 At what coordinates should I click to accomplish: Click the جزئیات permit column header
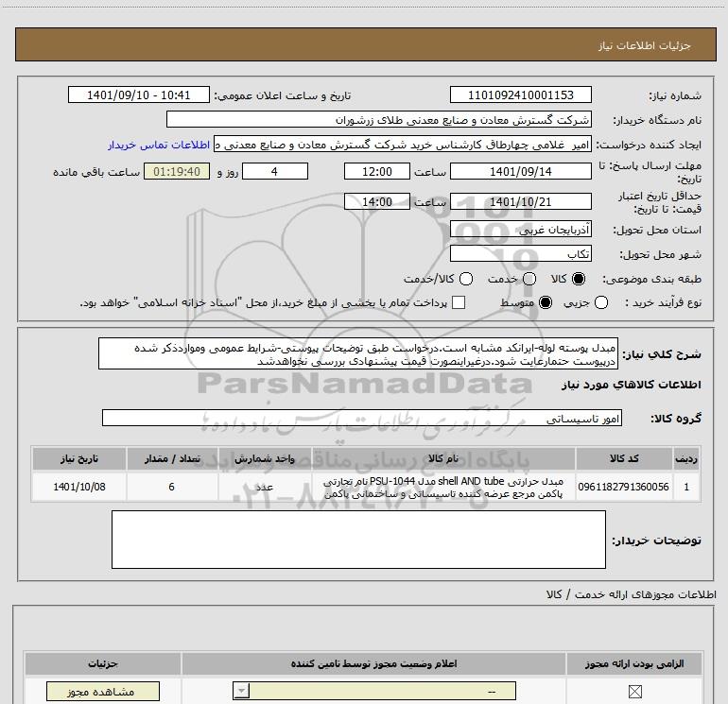pos(103,663)
